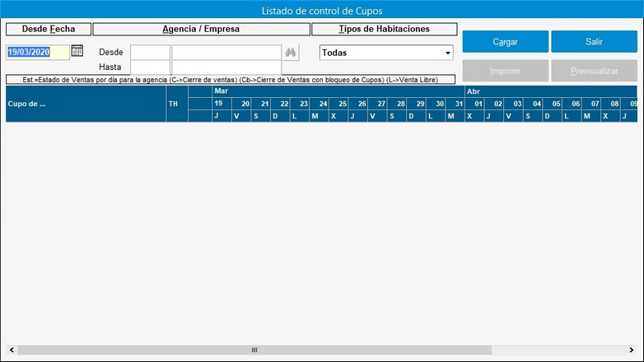The width and height of the screenshot is (644, 362).
Task: Select day 02 April column header
Action: pos(494,104)
